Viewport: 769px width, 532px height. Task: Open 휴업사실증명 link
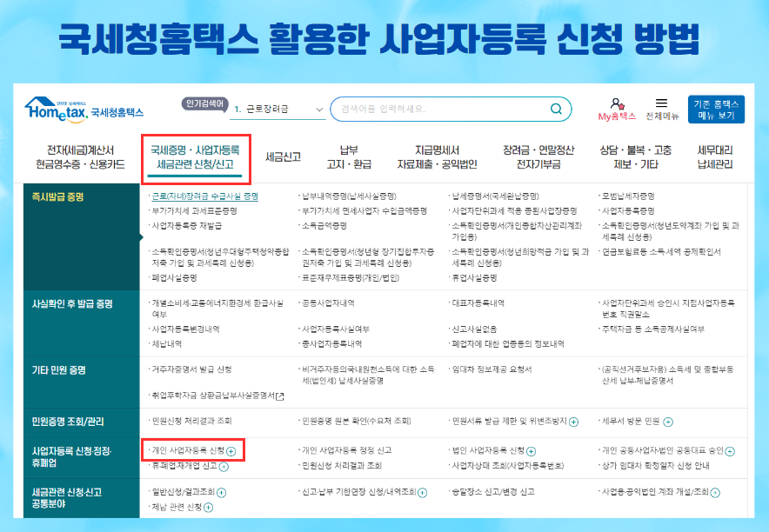coord(475,278)
